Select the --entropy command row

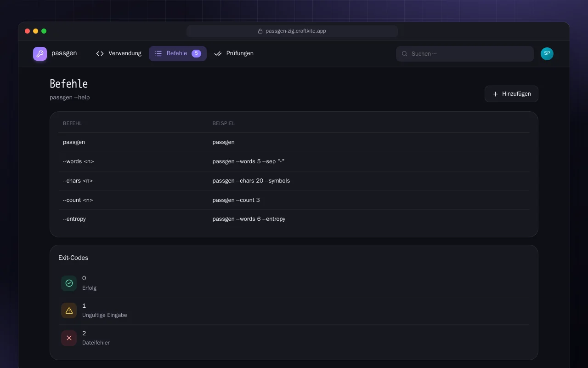click(294, 219)
